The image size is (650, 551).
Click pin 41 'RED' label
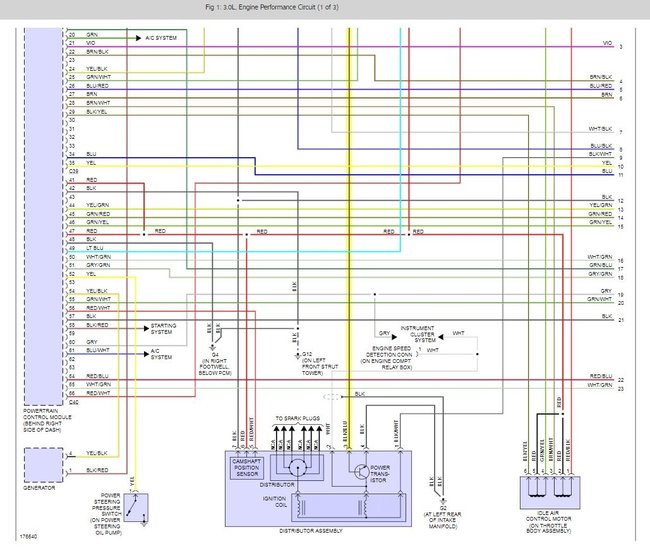coord(92,180)
